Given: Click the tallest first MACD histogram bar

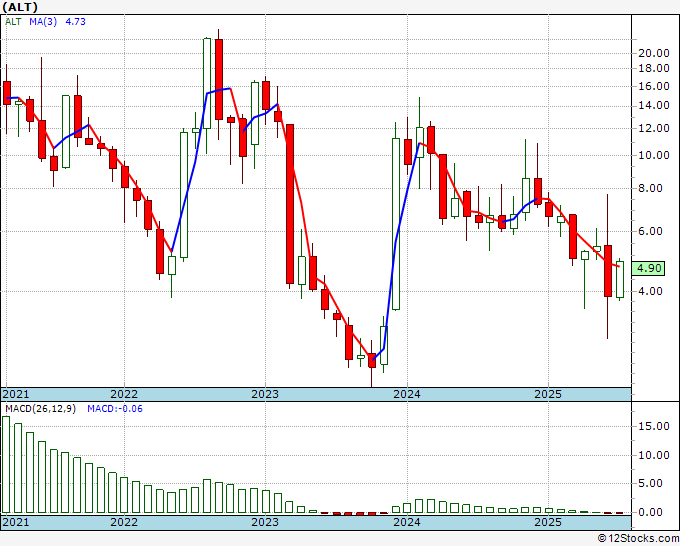Looking at the screenshot, I should pos(6,464).
